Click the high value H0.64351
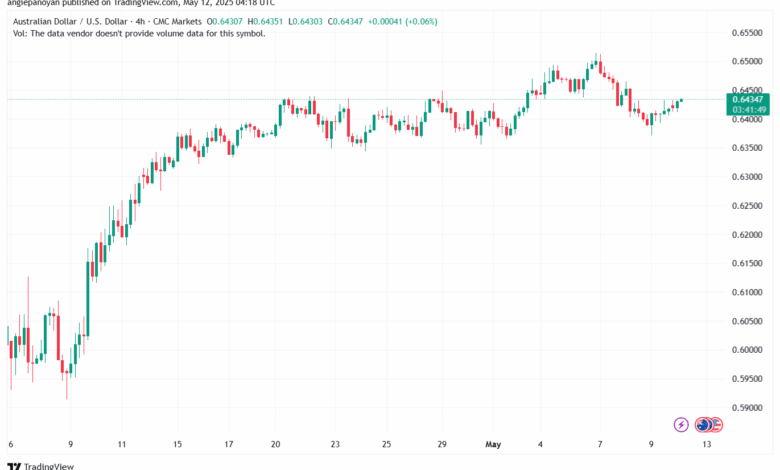Screen dimensions: 780x470 click(x=265, y=22)
